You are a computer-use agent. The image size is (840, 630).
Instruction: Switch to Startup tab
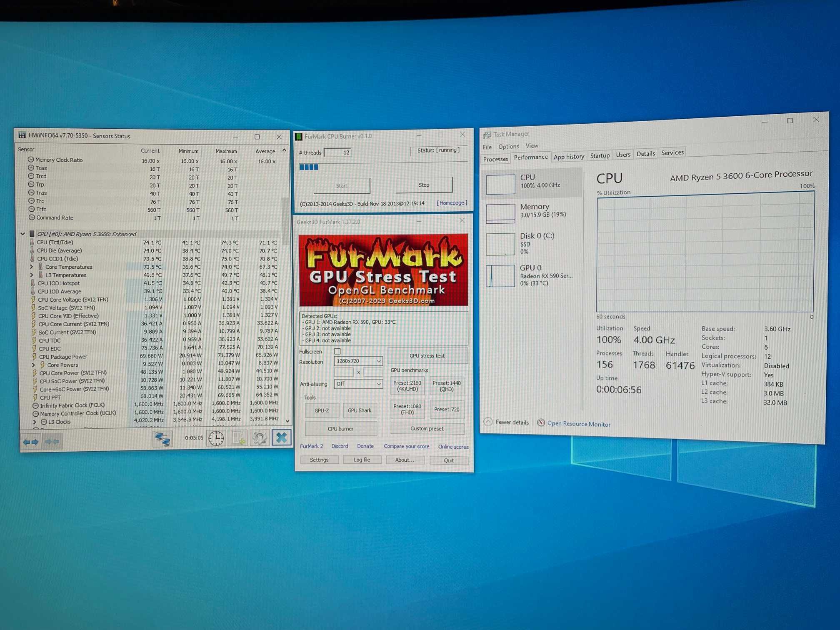600,155
